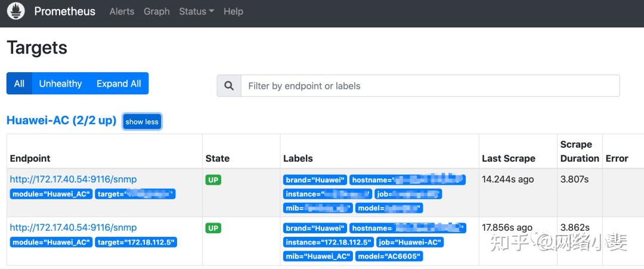Screen dimensions: 644x269
Task: Select the All targets filter toggle
Action: [x=19, y=84]
